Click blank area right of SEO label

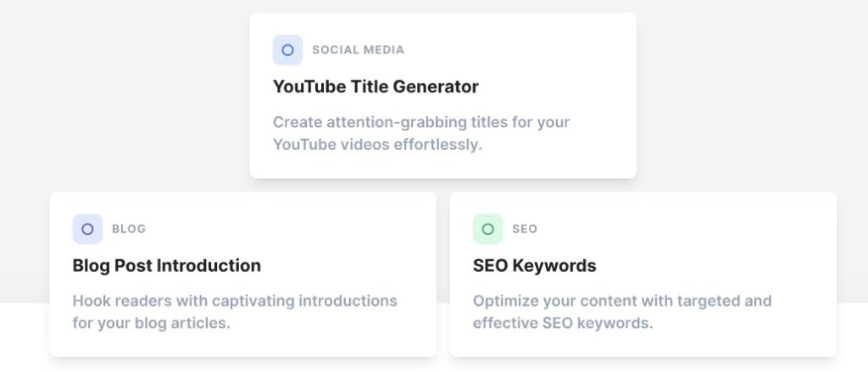pos(678,229)
